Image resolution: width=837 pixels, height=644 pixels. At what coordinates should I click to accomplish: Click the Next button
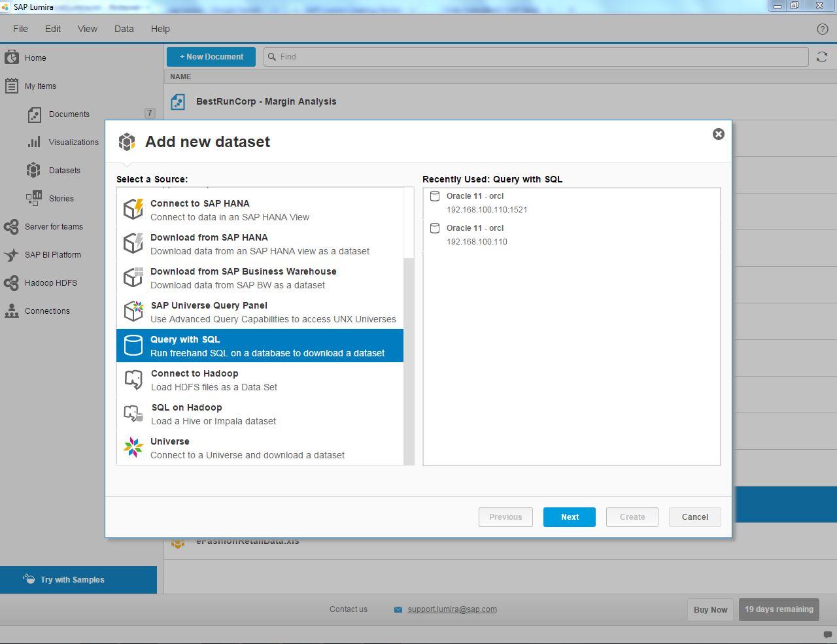[570, 517]
